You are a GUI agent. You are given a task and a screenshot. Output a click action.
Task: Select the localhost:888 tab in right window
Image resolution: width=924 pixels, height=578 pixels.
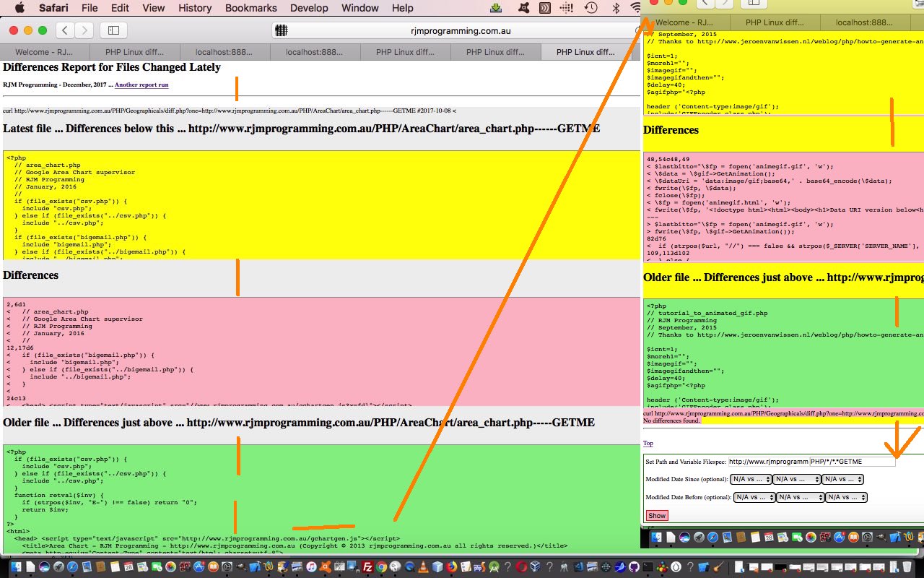click(x=863, y=22)
